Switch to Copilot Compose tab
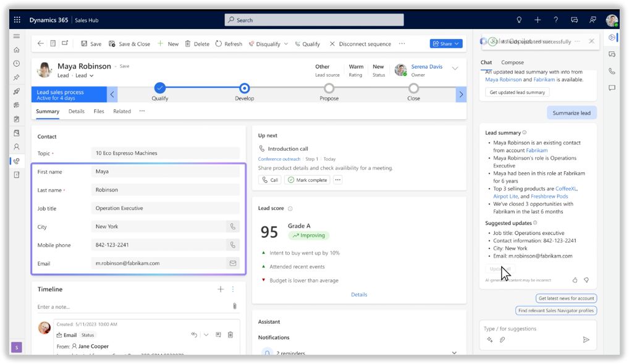 tap(512, 62)
